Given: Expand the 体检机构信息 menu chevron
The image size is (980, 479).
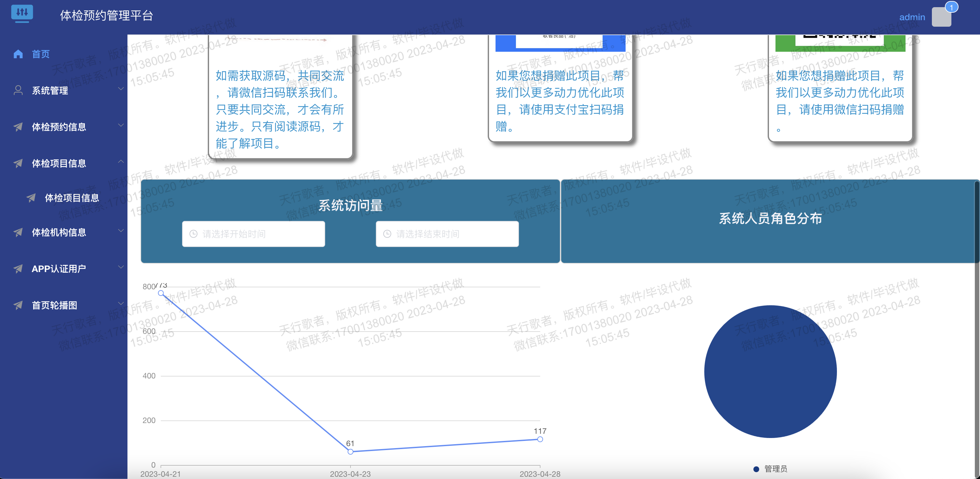Looking at the screenshot, I should (121, 230).
